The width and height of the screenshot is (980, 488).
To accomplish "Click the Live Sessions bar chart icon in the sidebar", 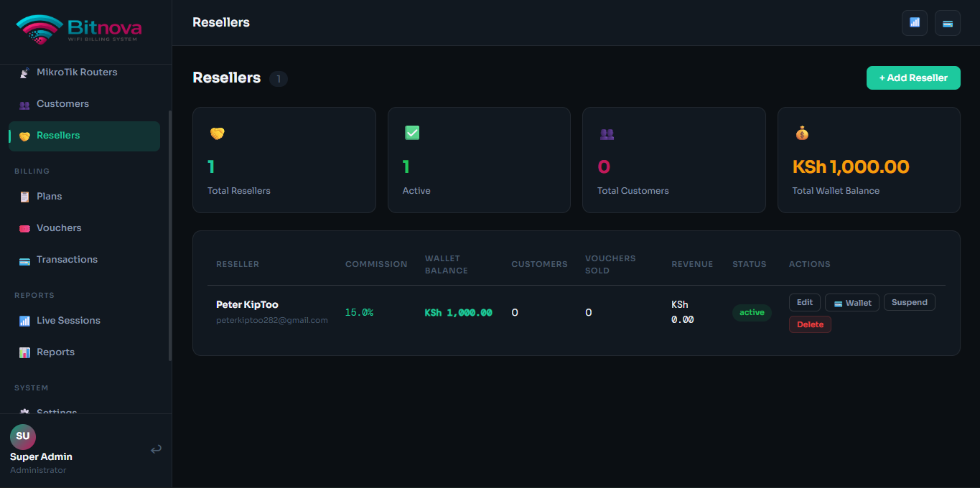I will (x=24, y=321).
